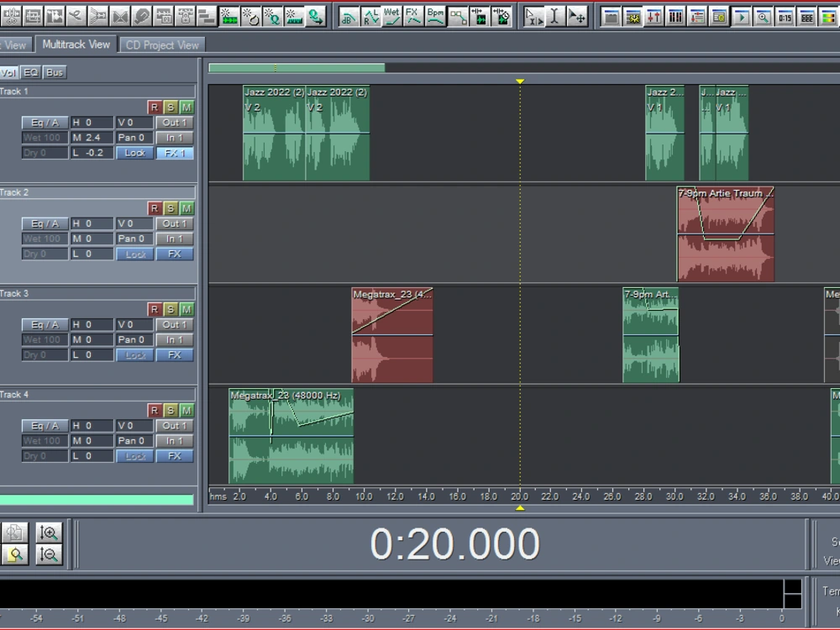Select the EQ track controls tab
Viewport: 840px width, 630px height.
point(31,72)
